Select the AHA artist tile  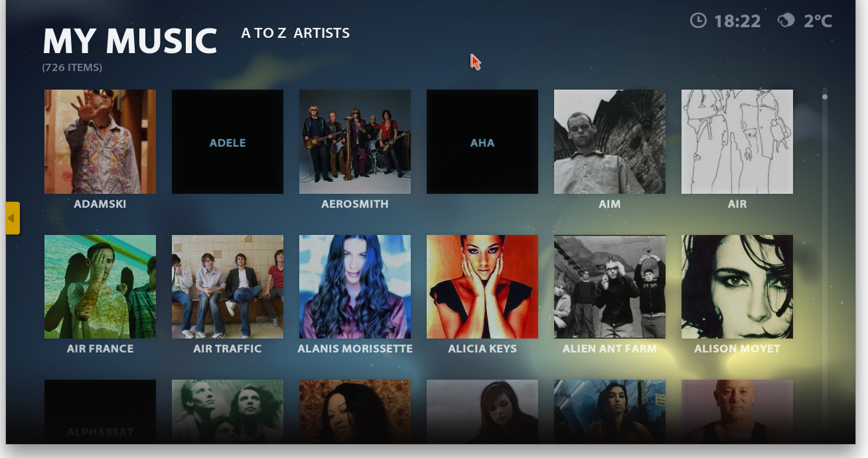tap(482, 142)
